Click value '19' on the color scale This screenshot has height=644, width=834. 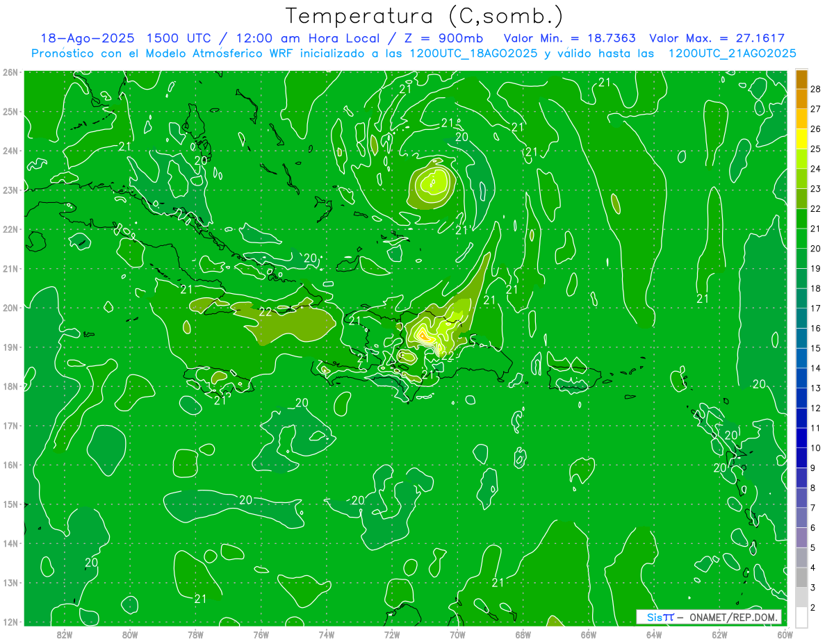click(x=816, y=268)
